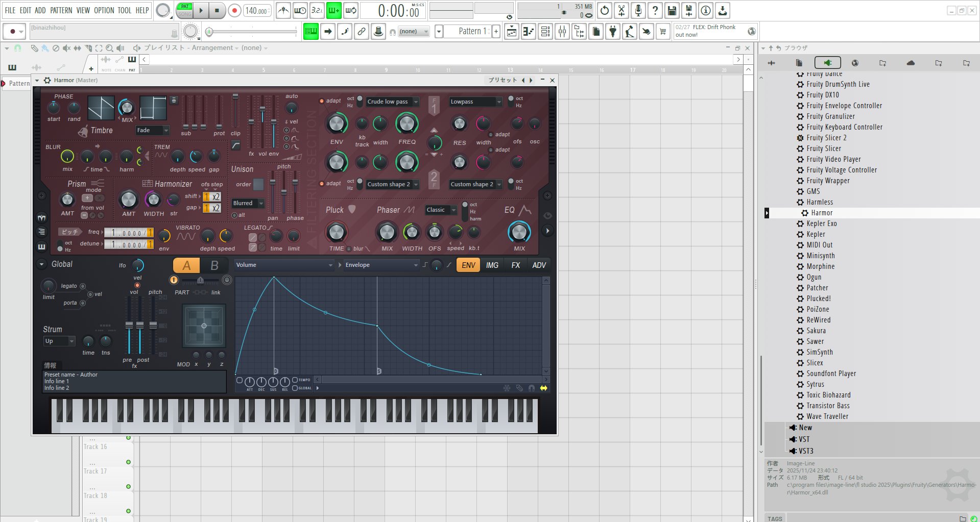Image resolution: width=980 pixels, height=522 pixels.
Task: Open the Volume target dropdown
Action: 284,265
